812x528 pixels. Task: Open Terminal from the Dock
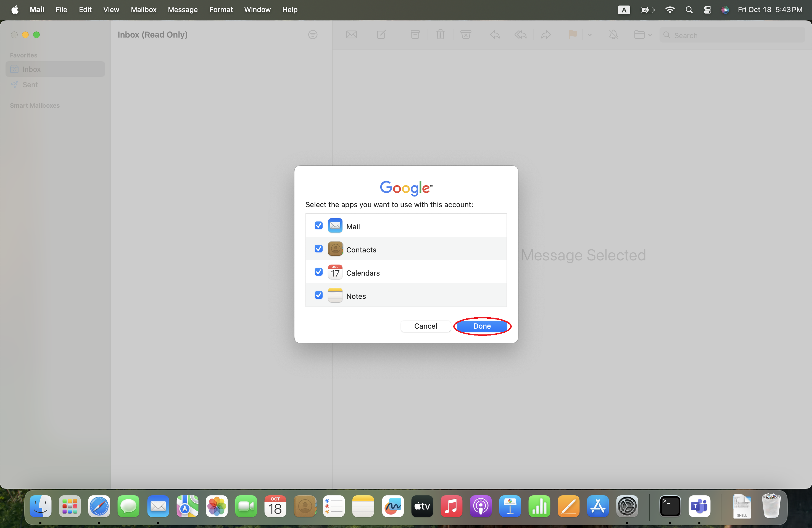coord(670,506)
